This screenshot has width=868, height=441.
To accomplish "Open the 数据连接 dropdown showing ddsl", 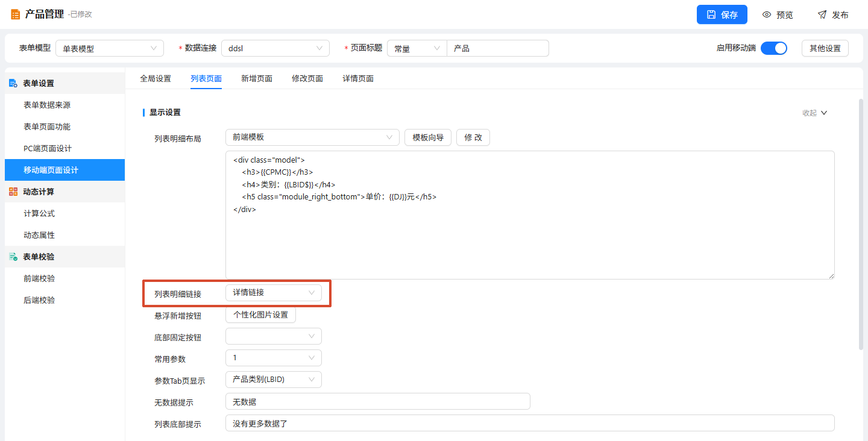I will (x=275, y=48).
